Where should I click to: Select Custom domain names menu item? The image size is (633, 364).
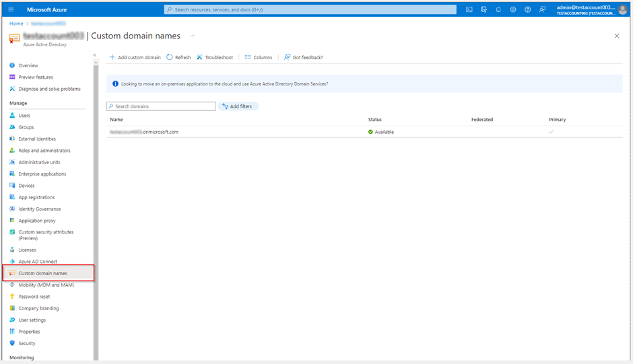(48, 273)
